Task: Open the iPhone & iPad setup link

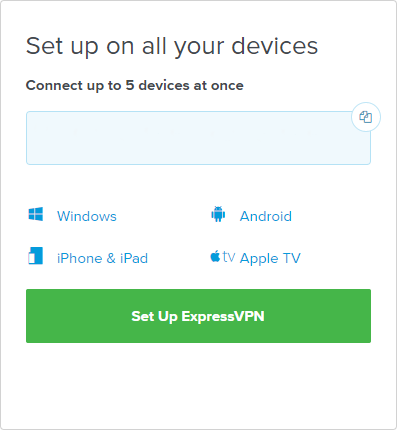Action: pyautogui.click(x=102, y=258)
